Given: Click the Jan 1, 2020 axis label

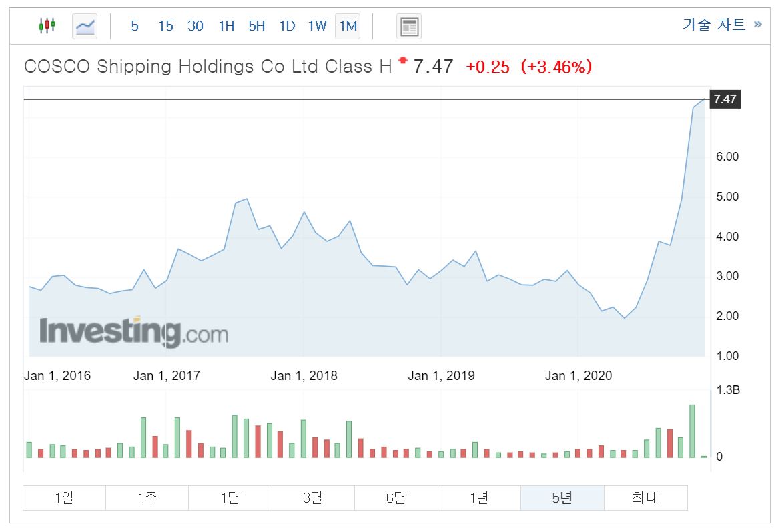Looking at the screenshot, I should pos(578,375).
